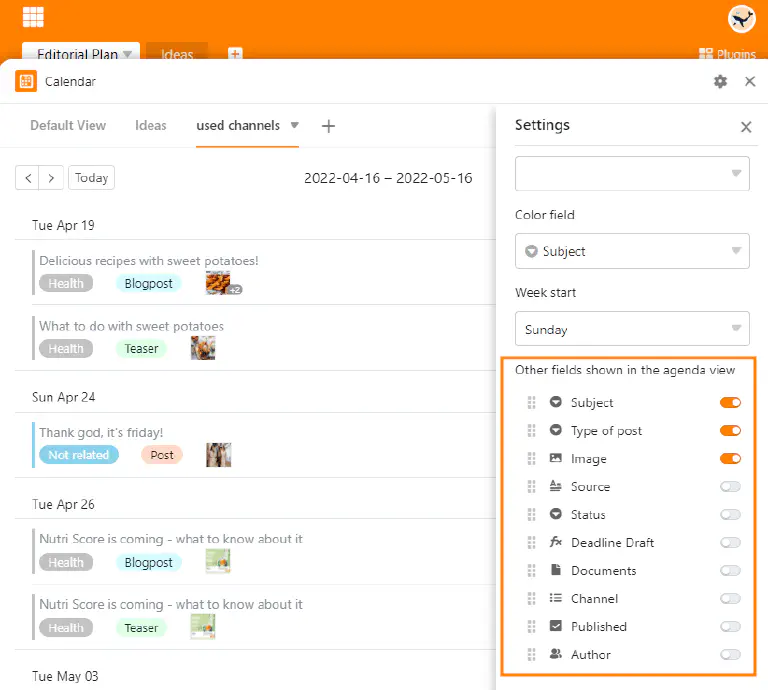
Task: Click the Calendar plugin logo icon
Action: click(26, 82)
